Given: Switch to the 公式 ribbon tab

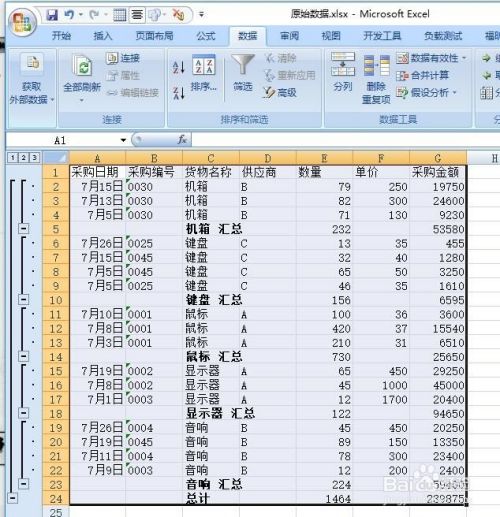Looking at the screenshot, I should point(206,36).
